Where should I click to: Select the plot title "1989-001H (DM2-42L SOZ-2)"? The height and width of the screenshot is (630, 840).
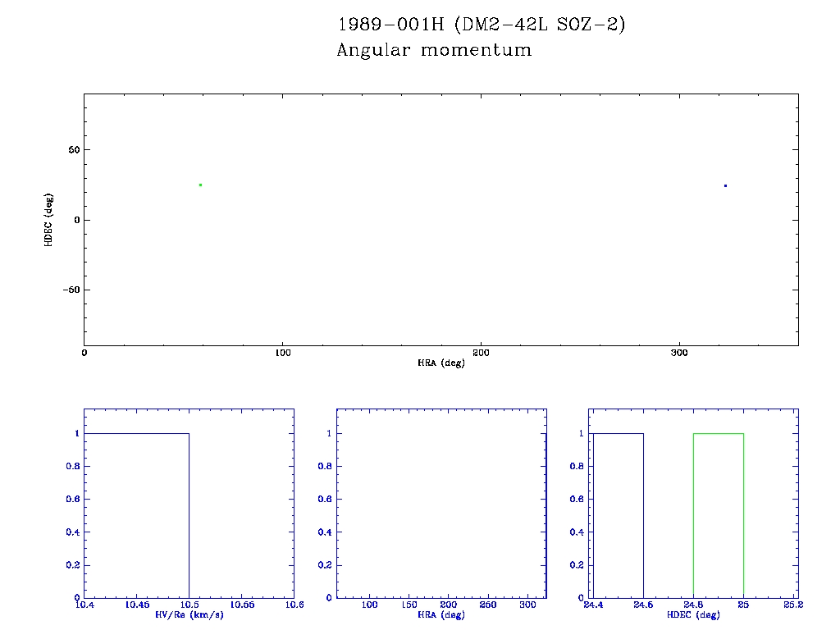[482, 25]
